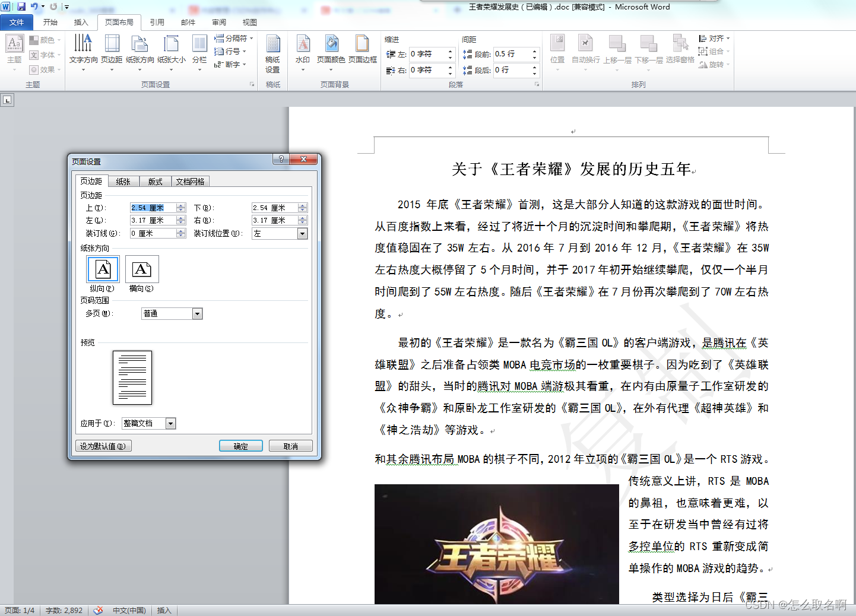Switch to the Layout (版式) dialog tab

(156, 182)
